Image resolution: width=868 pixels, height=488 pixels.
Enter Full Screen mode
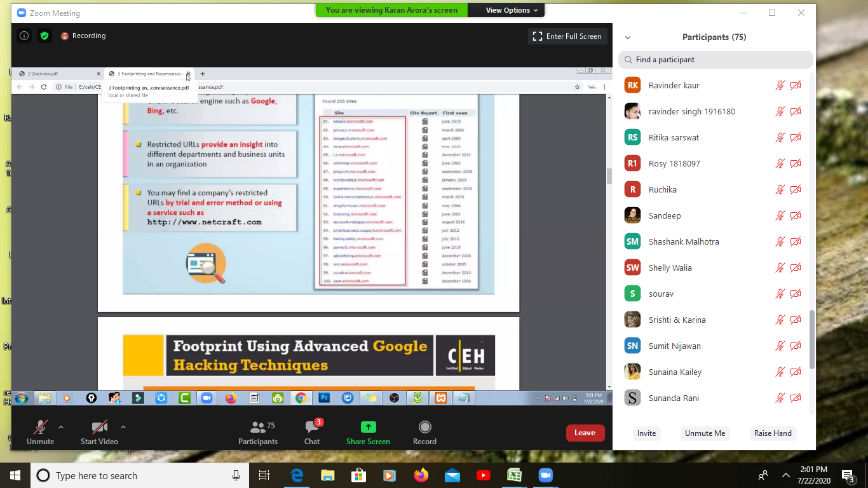point(567,36)
